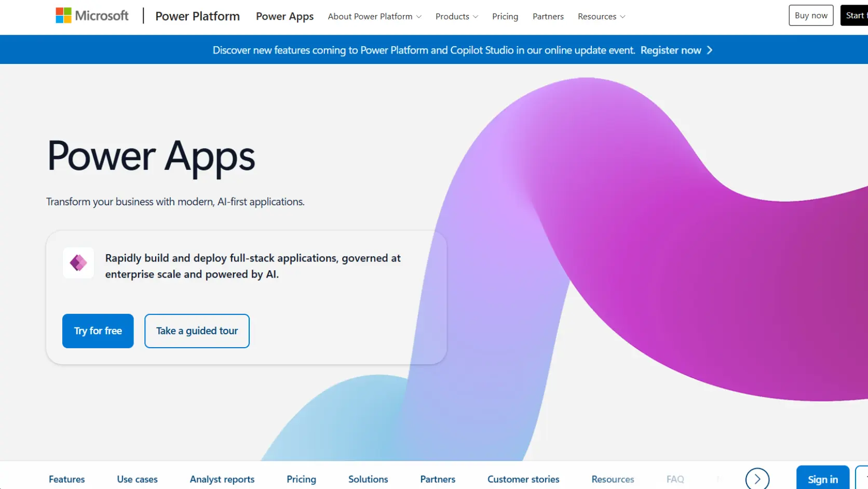Viewport: 868px width, 489px height.
Task: Click the blue Sign in button
Action: pyautogui.click(x=823, y=478)
